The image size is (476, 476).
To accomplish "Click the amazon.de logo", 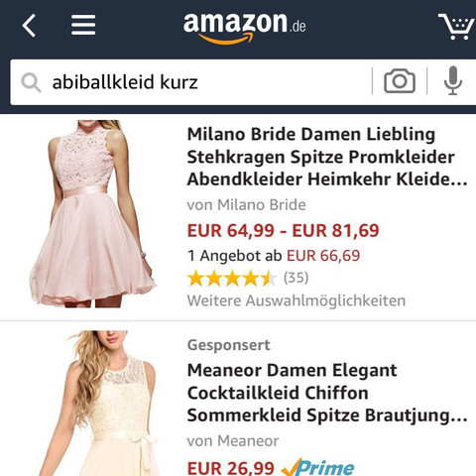I will coord(244,28).
